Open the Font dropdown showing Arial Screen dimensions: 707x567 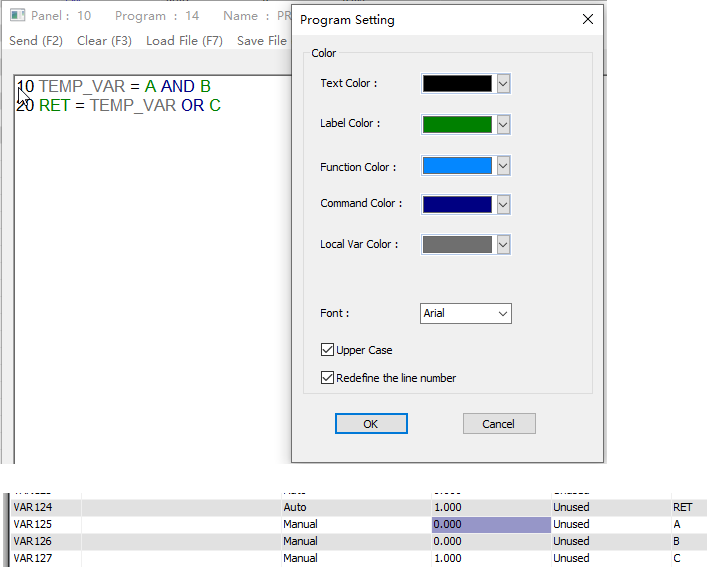click(466, 314)
